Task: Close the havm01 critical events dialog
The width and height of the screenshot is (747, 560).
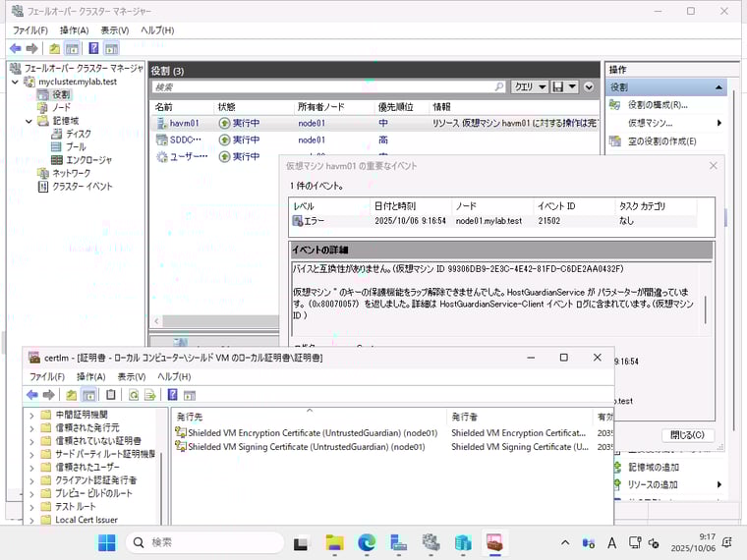Action: pos(714,166)
